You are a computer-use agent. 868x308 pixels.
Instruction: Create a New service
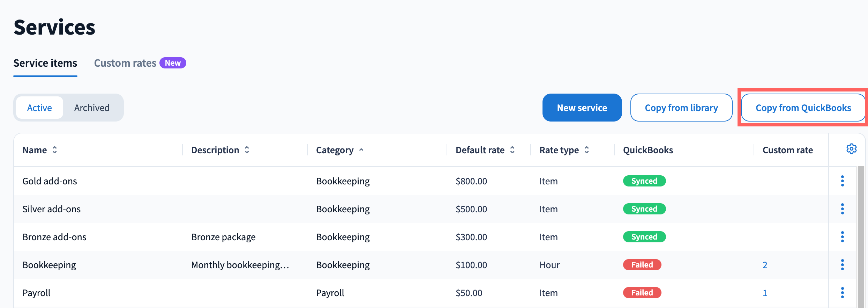click(x=582, y=108)
